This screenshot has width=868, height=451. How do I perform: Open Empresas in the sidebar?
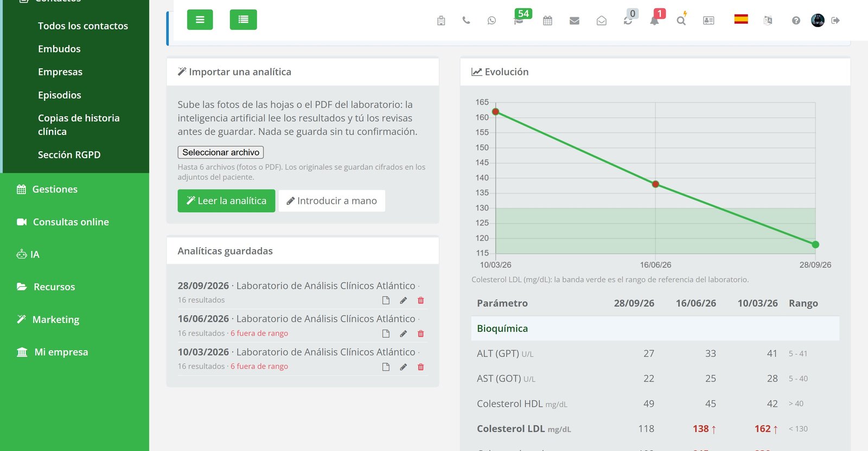click(60, 72)
